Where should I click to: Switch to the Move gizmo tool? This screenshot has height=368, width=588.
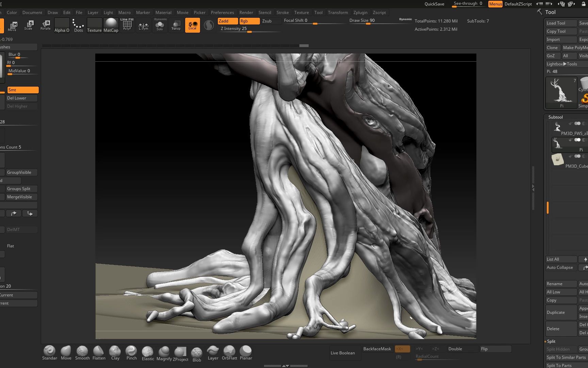point(13,26)
